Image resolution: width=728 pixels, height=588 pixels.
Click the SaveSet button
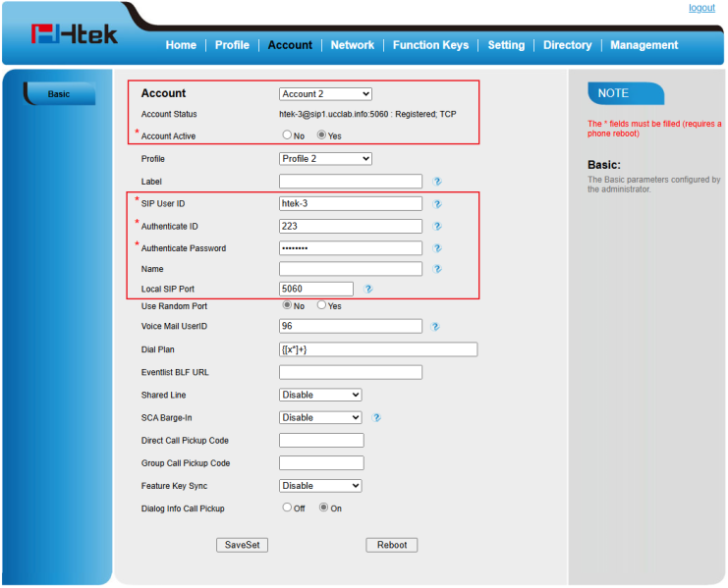242,545
